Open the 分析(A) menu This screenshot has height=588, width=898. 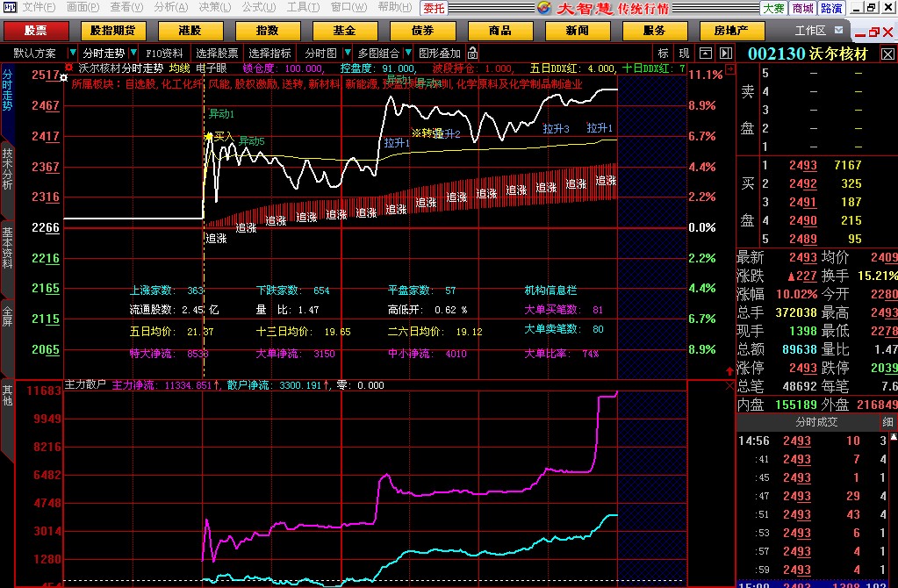click(170, 7)
